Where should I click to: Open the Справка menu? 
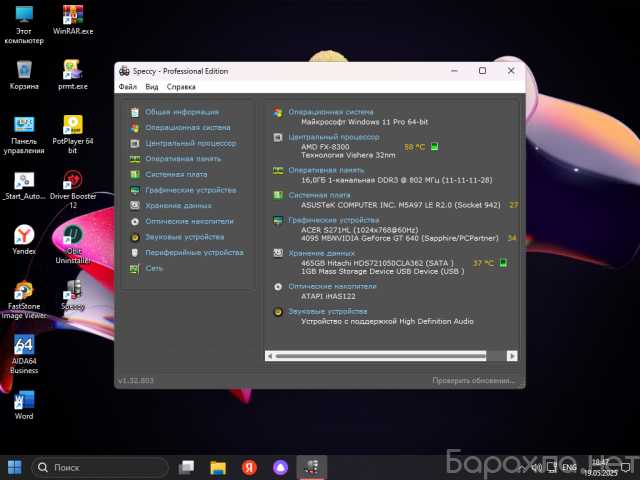point(181,87)
